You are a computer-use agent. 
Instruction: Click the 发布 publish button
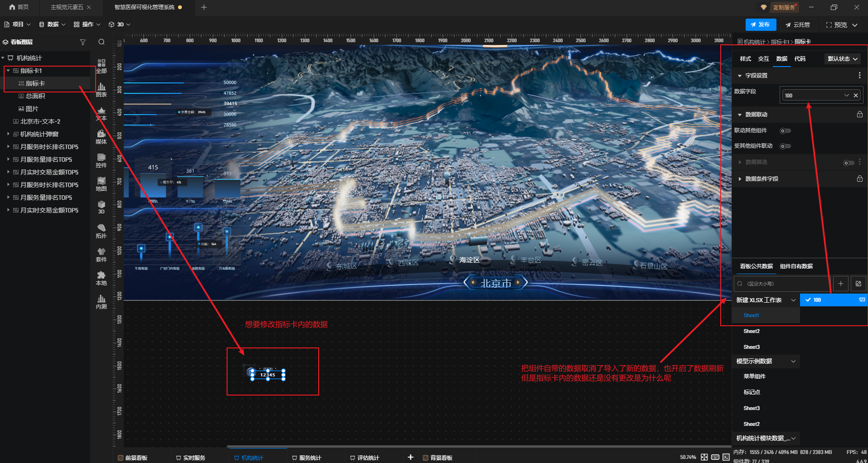click(760, 25)
